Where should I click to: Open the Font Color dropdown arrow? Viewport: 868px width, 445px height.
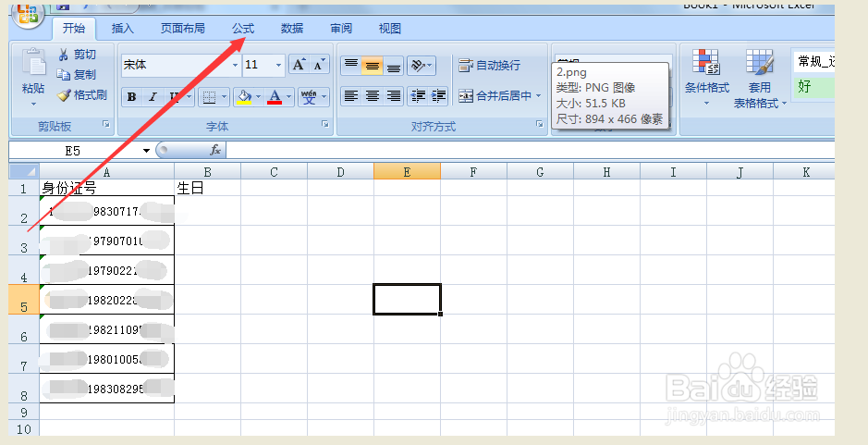coord(289,97)
